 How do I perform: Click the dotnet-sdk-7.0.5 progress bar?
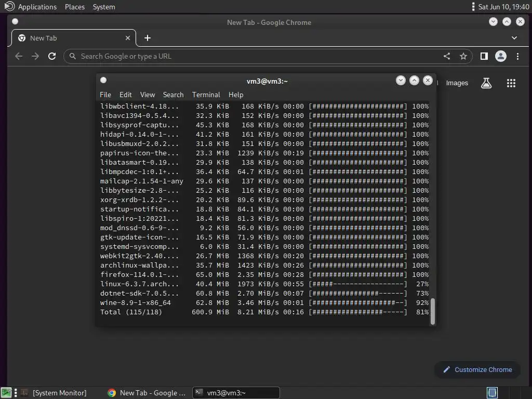[x=358, y=293]
